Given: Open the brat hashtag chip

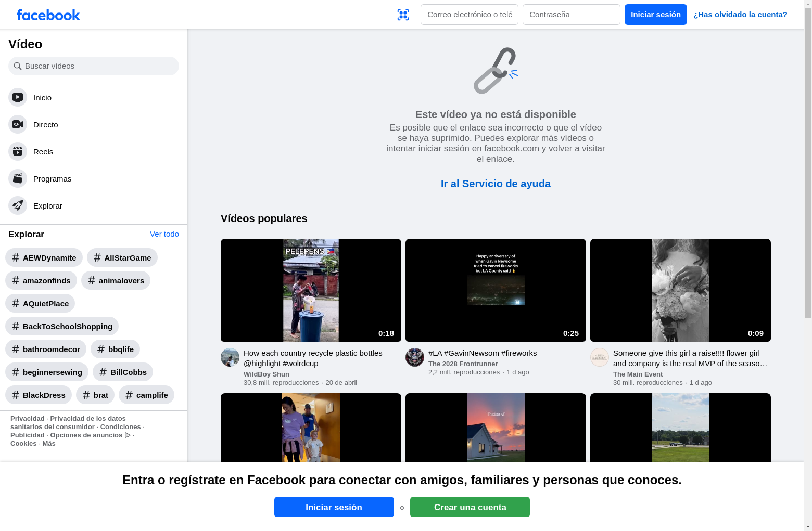Looking at the screenshot, I should [95, 395].
